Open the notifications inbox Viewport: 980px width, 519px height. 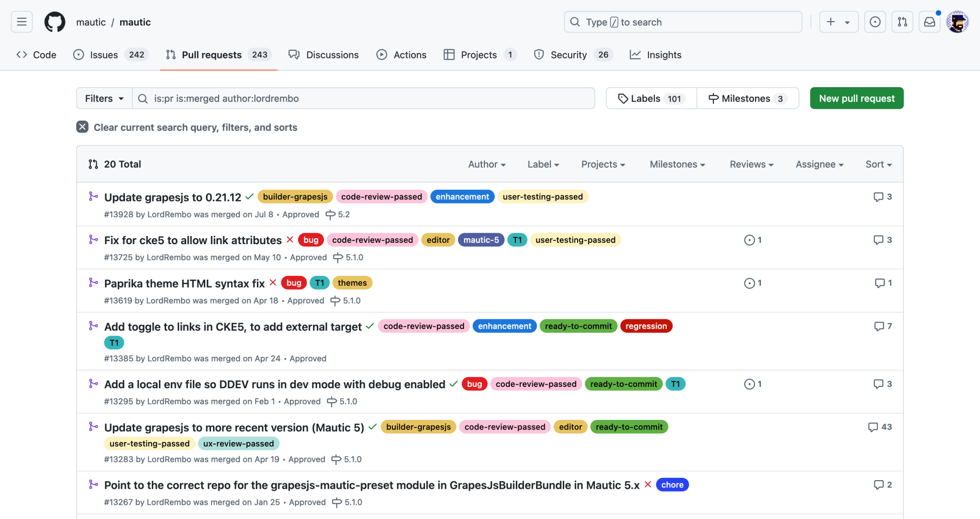click(929, 22)
